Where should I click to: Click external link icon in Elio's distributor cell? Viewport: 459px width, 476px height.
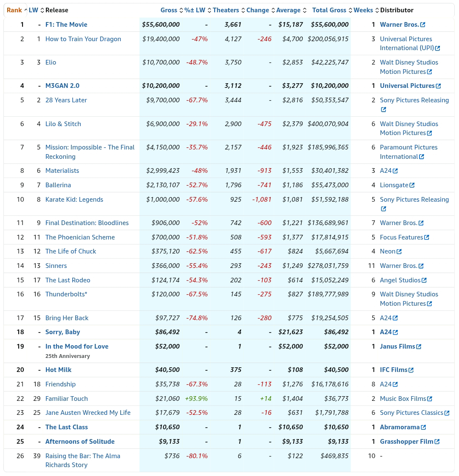(x=430, y=72)
